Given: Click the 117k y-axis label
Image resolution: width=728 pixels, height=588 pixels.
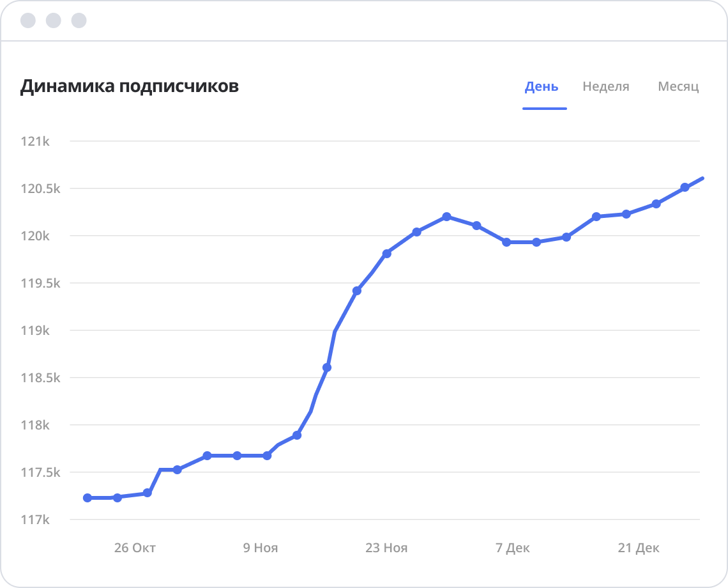Looking at the screenshot, I should point(35,520).
